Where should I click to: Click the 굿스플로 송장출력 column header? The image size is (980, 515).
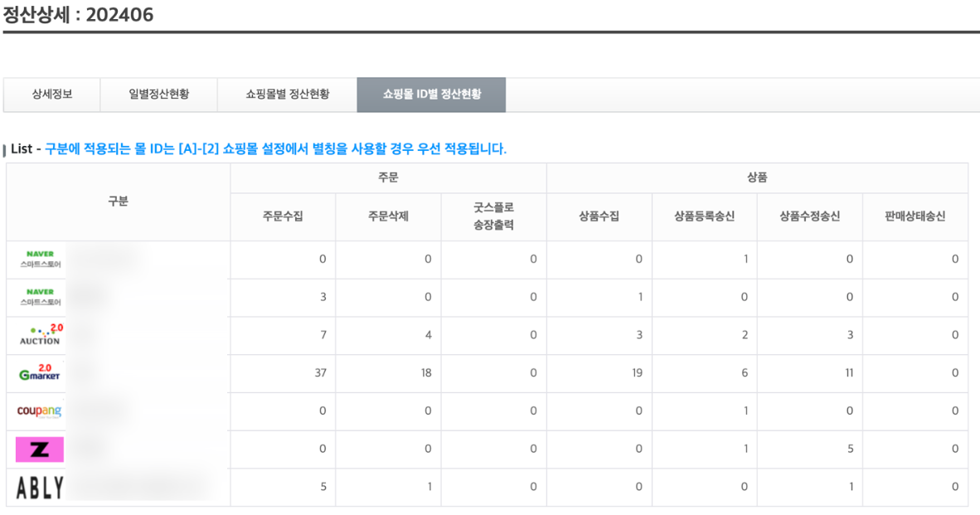[x=494, y=216]
